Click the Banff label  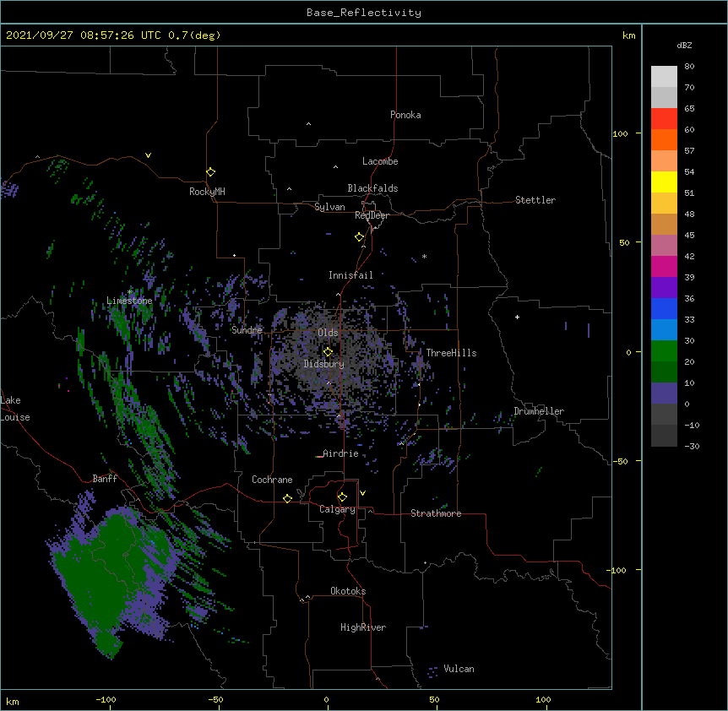coord(105,479)
